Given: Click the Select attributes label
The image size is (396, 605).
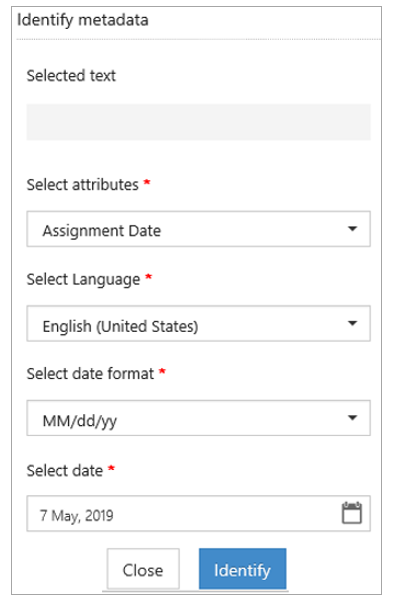Looking at the screenshot, I should (x=83, y=185).
